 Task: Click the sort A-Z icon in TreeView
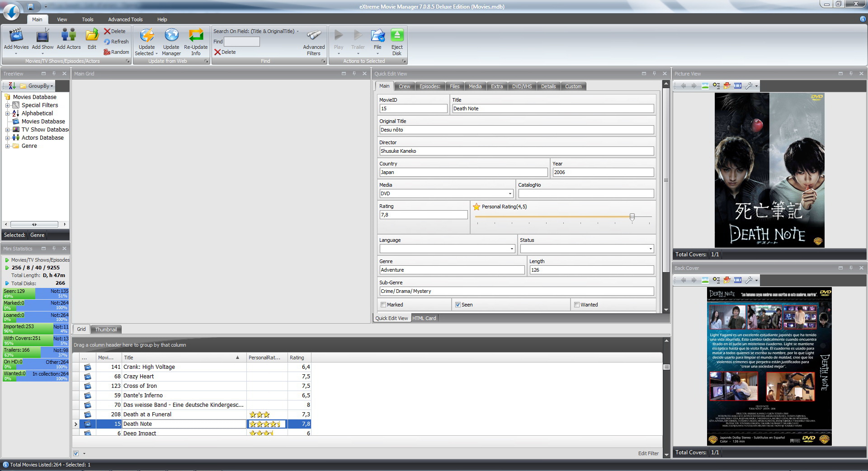coord(12,85)
